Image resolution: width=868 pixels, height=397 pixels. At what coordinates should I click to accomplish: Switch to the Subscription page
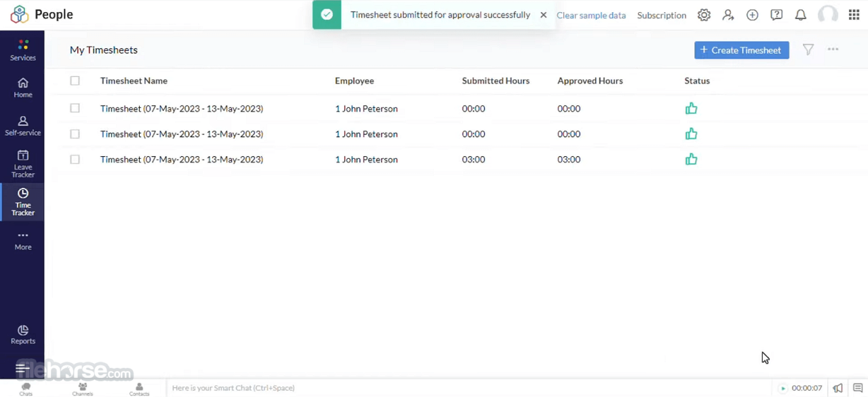coord(661,14)
